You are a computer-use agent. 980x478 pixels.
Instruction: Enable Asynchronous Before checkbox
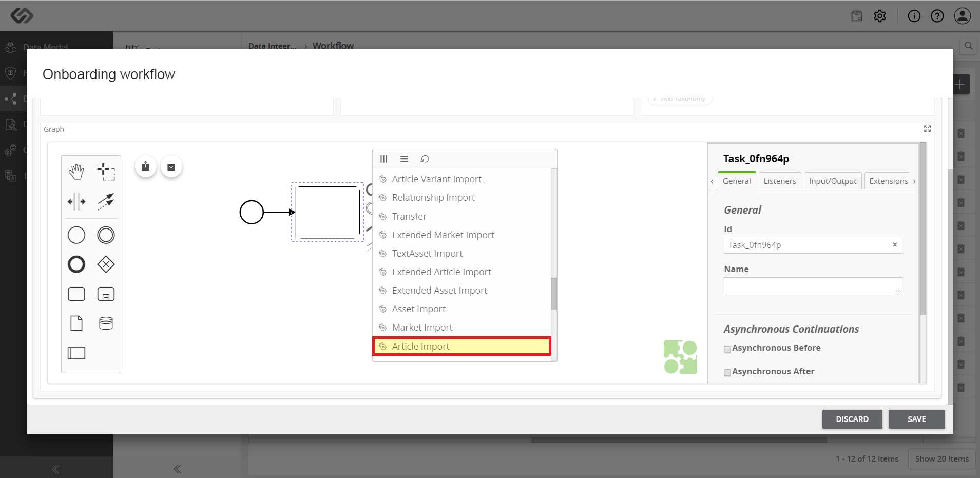(727, 350)
